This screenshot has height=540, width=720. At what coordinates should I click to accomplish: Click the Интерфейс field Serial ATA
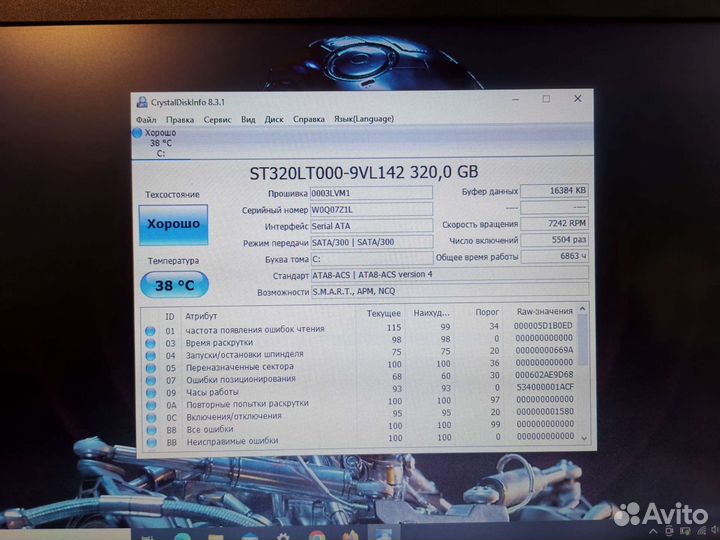(x=371, y=226)
